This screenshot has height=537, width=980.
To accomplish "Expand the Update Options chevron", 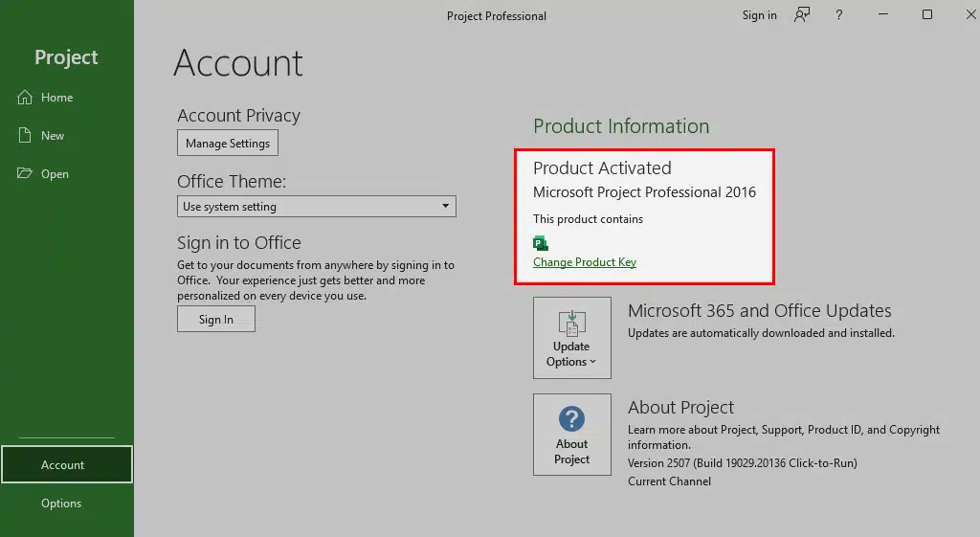I will [x=593, y=362].
